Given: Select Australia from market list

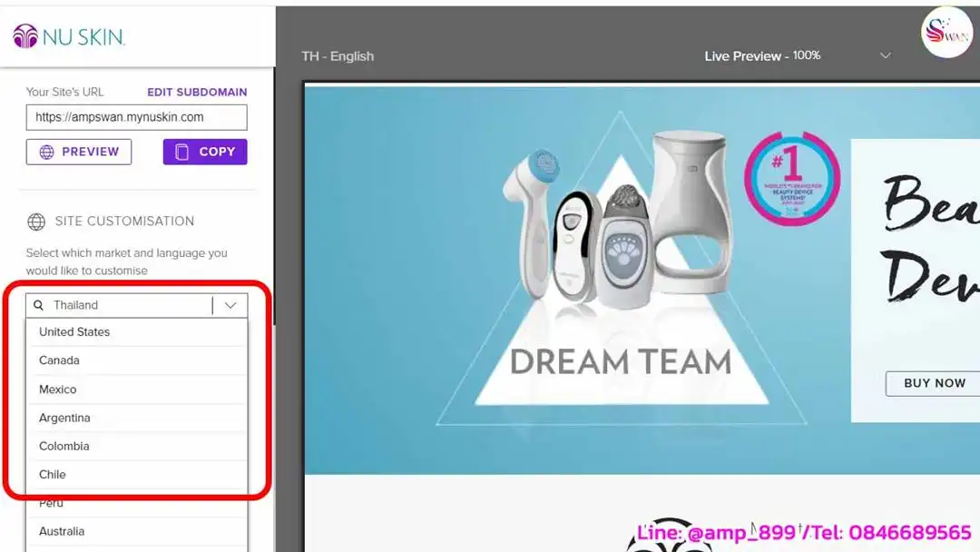Looking at the screenshot, I should tap(62, 531).
